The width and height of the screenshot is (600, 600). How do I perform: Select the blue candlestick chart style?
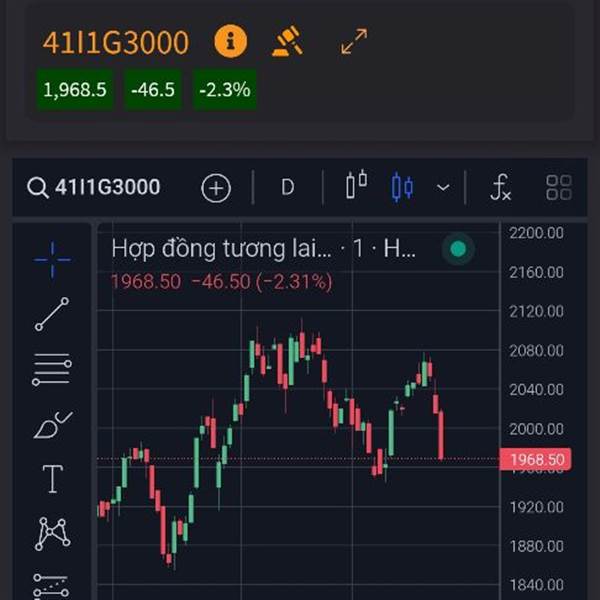coord(402,187)
